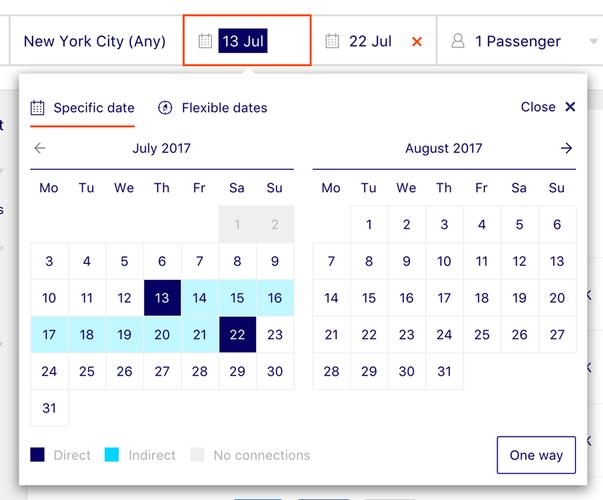Image resolution: width=603 pixels, height=500 pixels.
Task: Click the One way button
Action: click(536, 455)
